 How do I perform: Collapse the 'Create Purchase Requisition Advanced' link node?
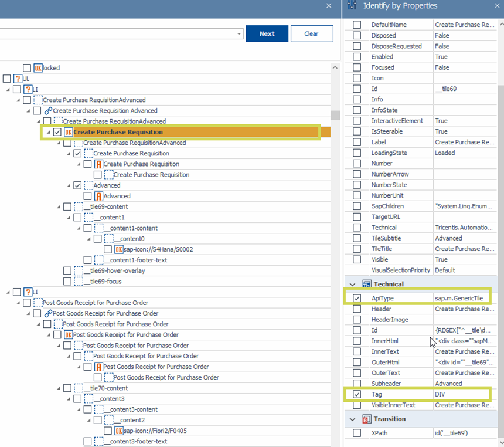(x=28, y=111)
